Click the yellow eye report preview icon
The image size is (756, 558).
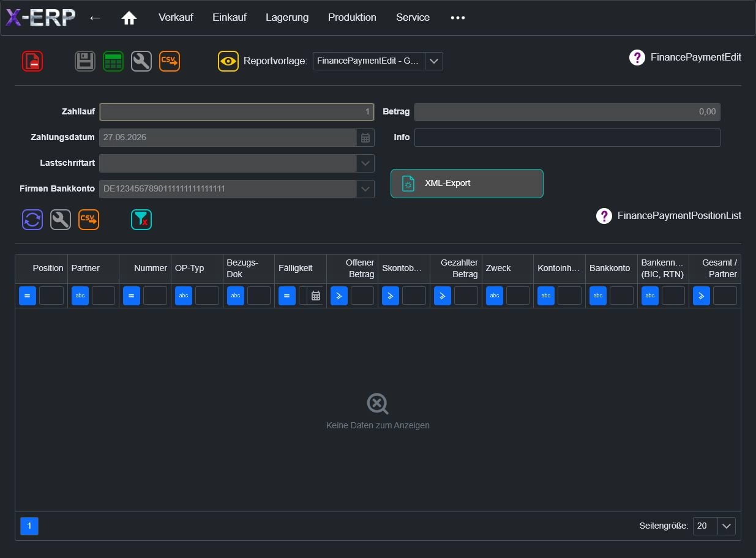pyautogui.click(x=228, y=61)
